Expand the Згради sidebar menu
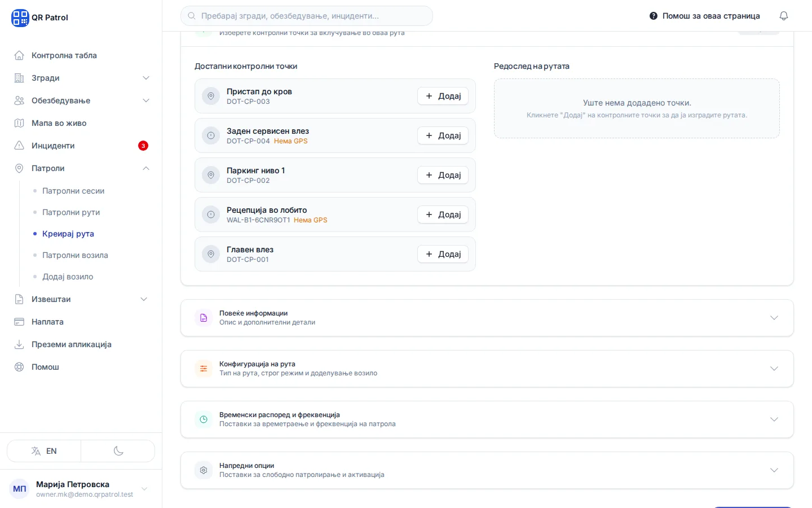This screenshot has width=812, height=508. click(81, 78)
